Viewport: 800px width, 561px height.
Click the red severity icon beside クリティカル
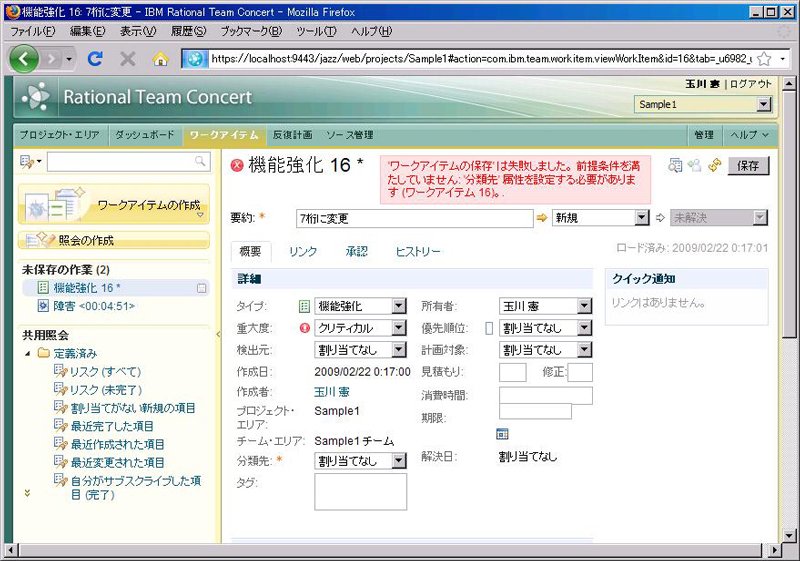[305, 328]
